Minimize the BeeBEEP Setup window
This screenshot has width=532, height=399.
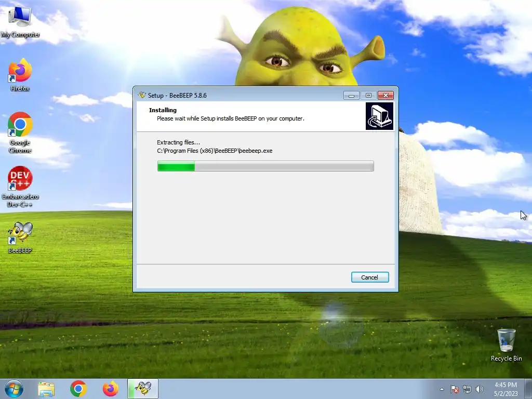[351, 96]
